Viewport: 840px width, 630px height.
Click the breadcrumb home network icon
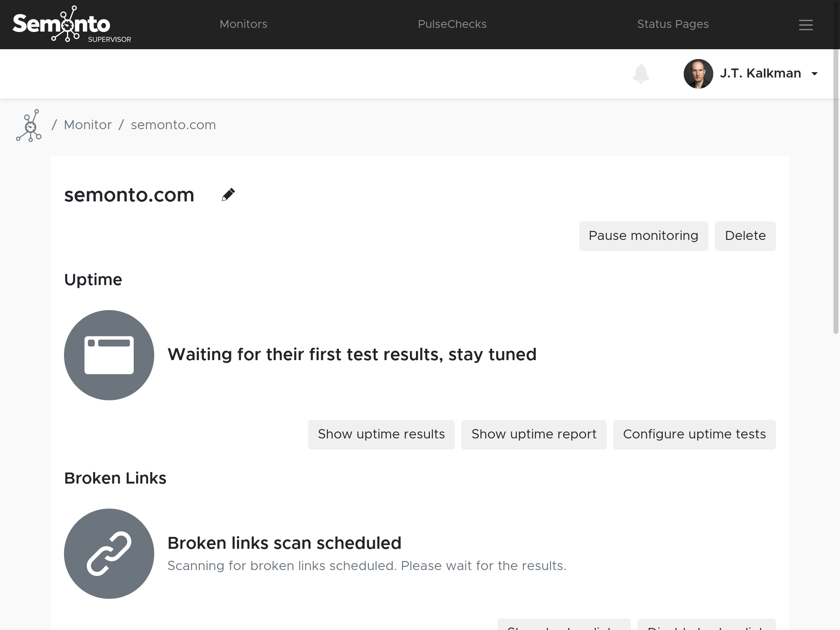pyautogui.click(x=29, y=126)
